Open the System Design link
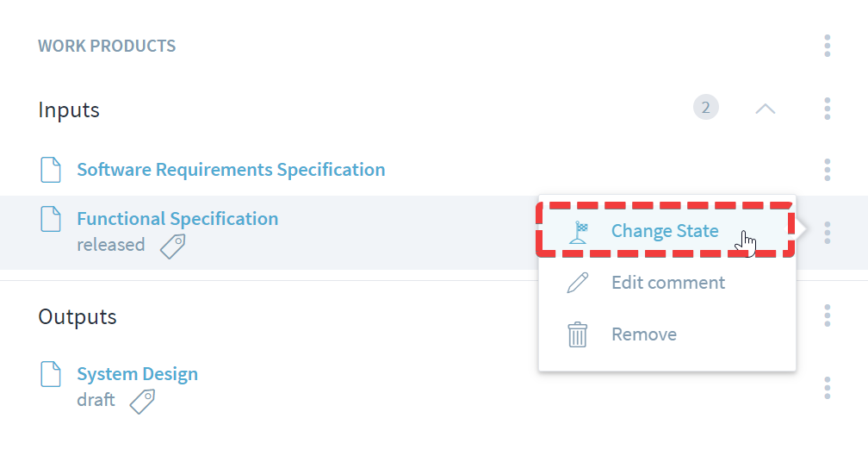Viewport: 868px width, 462px height. click(138, 374)
